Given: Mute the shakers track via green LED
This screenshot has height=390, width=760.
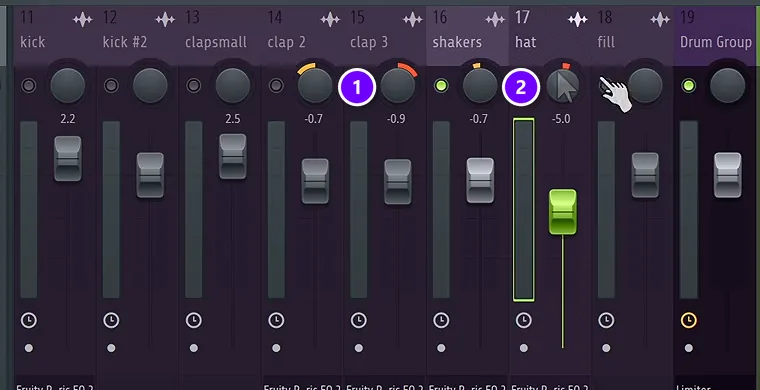Looking at the screenshot, I should coord(441,86).
